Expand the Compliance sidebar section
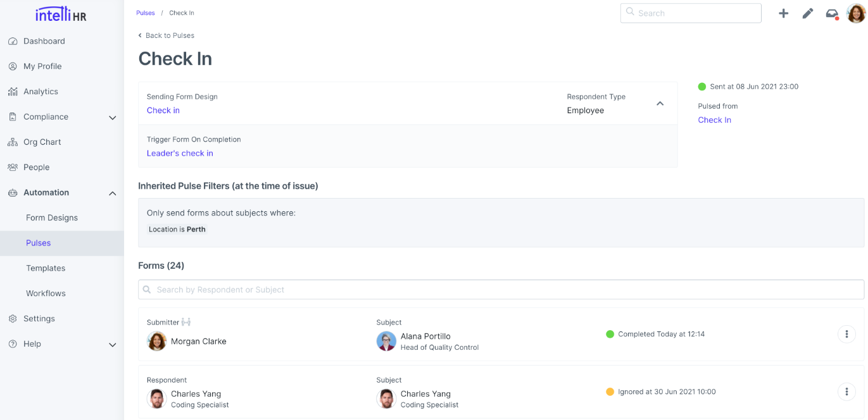 click(113, 117)
